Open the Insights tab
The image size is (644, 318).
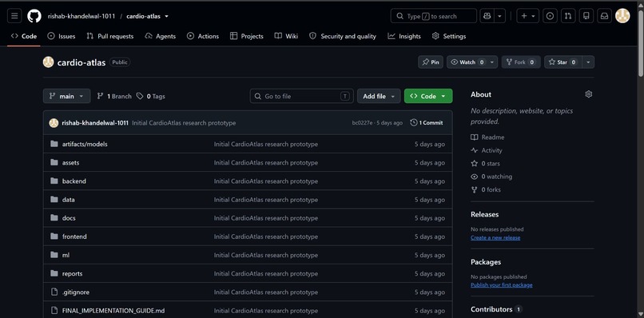pyautogui.click(x=404, y=36)
